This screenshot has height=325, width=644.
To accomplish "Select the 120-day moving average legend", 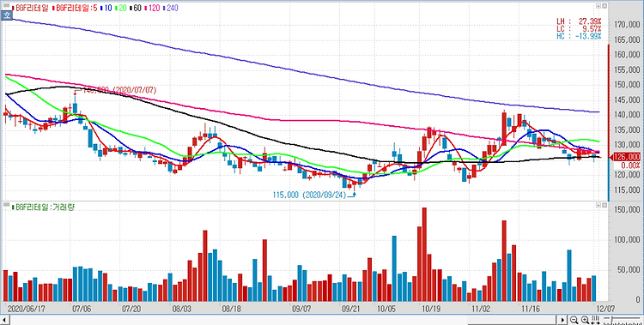I will [153, 8].
